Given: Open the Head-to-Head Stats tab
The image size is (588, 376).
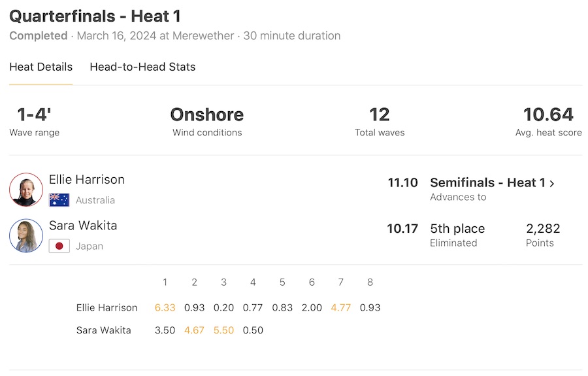Looking at the screenshot, I should 142,67.
